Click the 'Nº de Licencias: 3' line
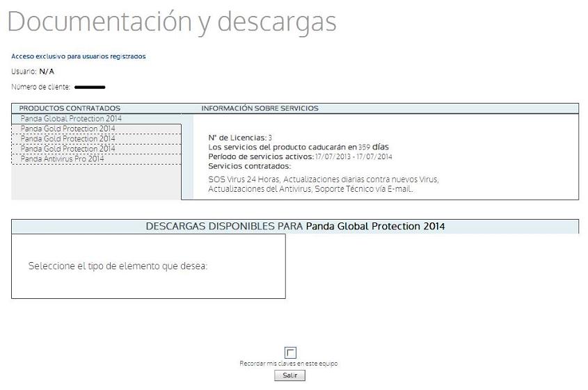 point(240,138)
